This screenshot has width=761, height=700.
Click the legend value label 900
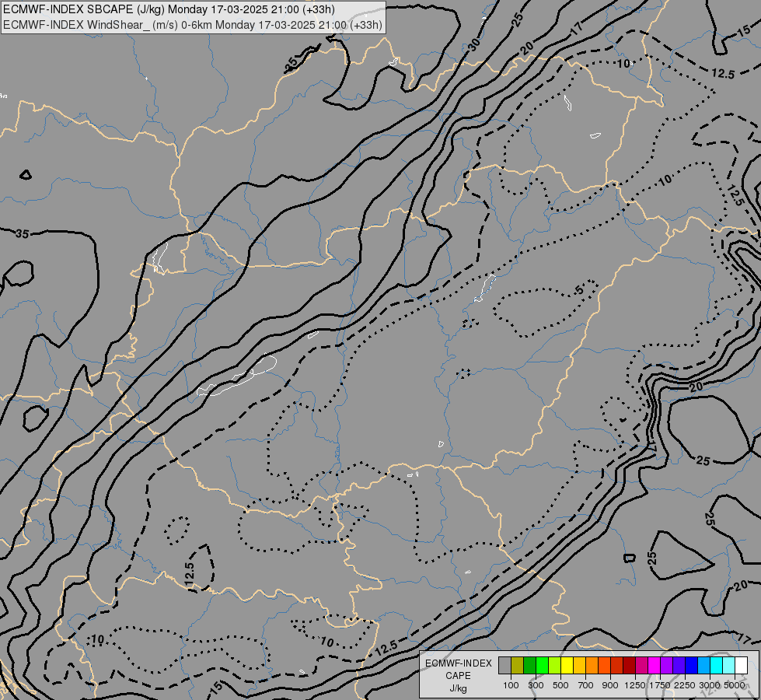click(610, 685)
